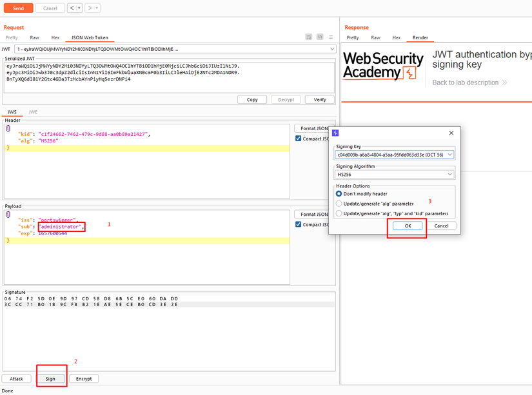Click the Cancel button beside Send
The image size is (532, 395).
click(x=50, y=8)
